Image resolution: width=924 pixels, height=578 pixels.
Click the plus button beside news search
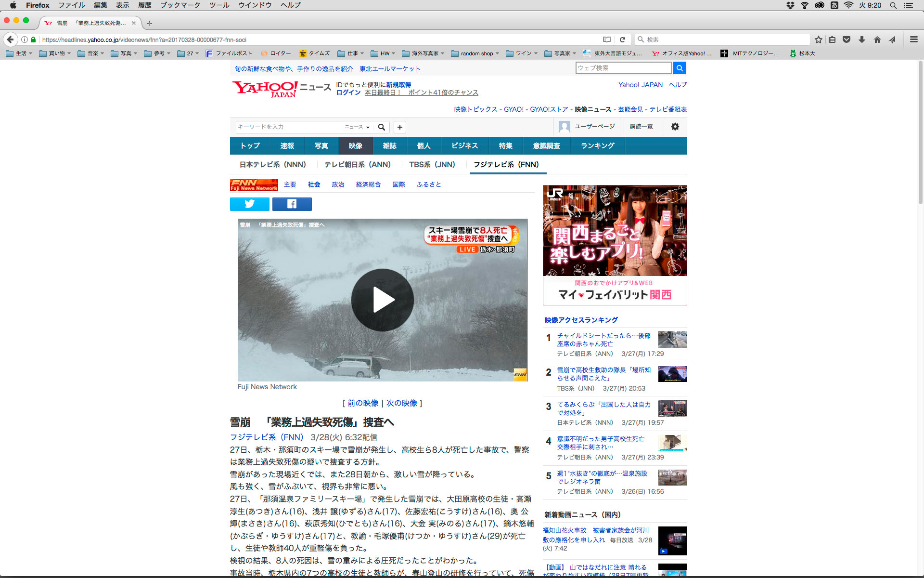[399, 127]
